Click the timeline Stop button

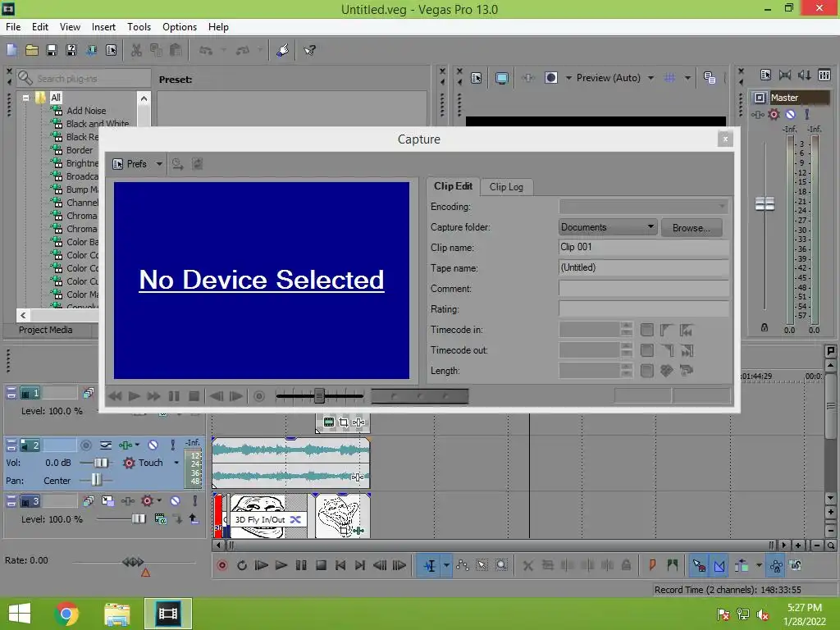[321, 565]
